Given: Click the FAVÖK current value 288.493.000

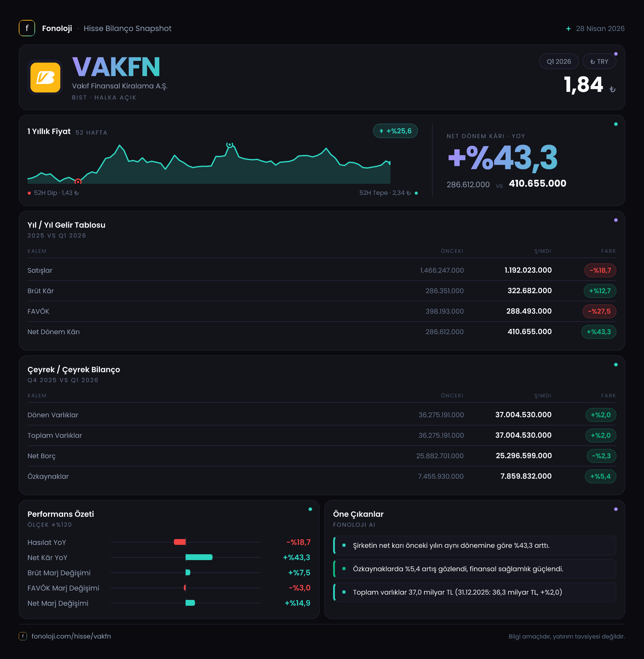Looking at the screenshot, I should click(529, 311).
